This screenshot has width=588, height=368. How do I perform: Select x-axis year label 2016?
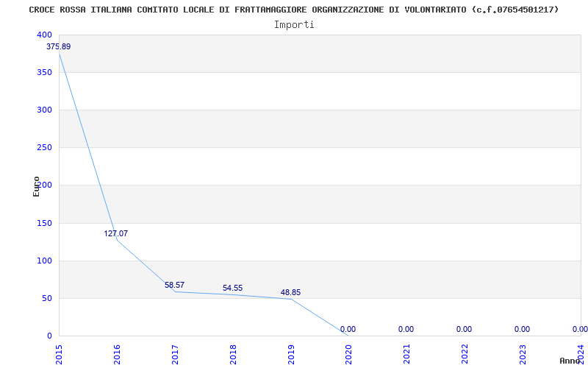click(117, 355)
